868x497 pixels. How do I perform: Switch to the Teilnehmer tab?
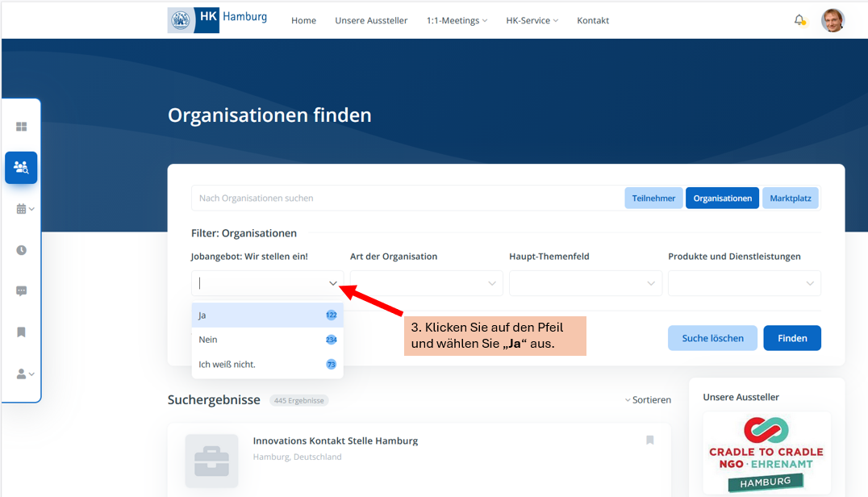coord(653,198)
